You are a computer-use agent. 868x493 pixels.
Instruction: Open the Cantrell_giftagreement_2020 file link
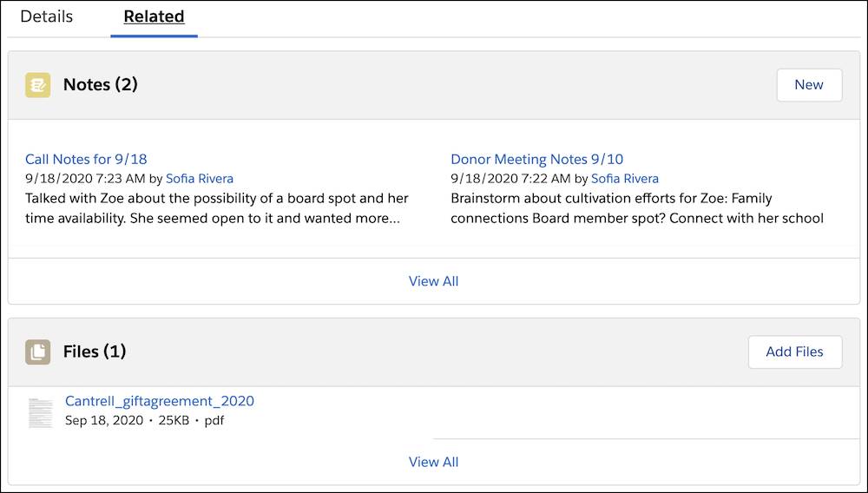160,401
